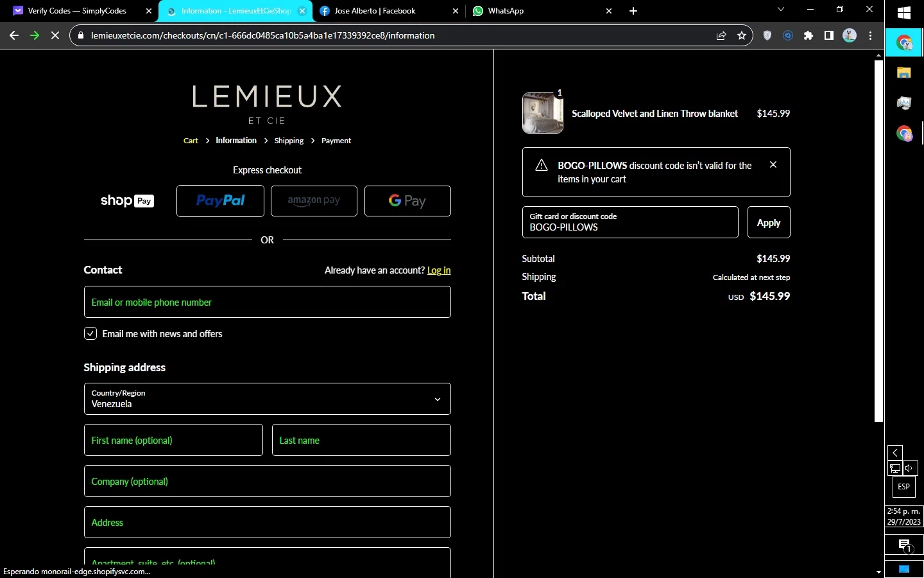The image size is (924, 578).
Task: Focus the Address field
Action: [x=267, y=522]
